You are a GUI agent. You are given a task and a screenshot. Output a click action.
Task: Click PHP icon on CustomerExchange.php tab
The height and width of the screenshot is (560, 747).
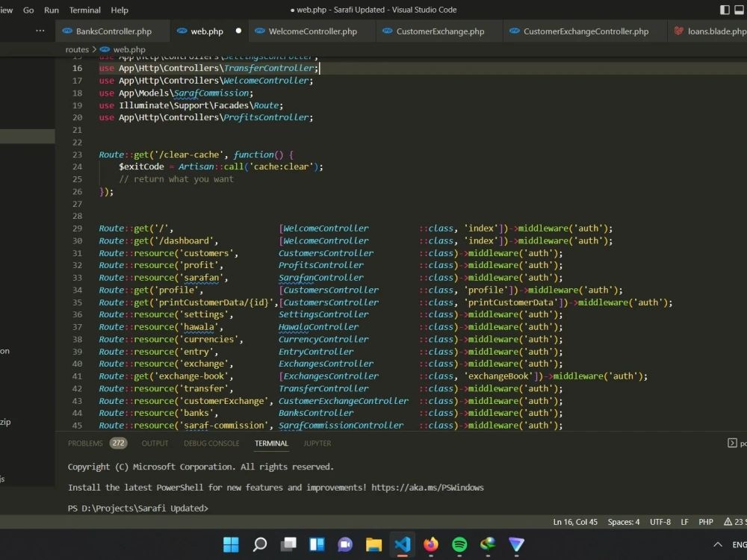coord(387,31)
